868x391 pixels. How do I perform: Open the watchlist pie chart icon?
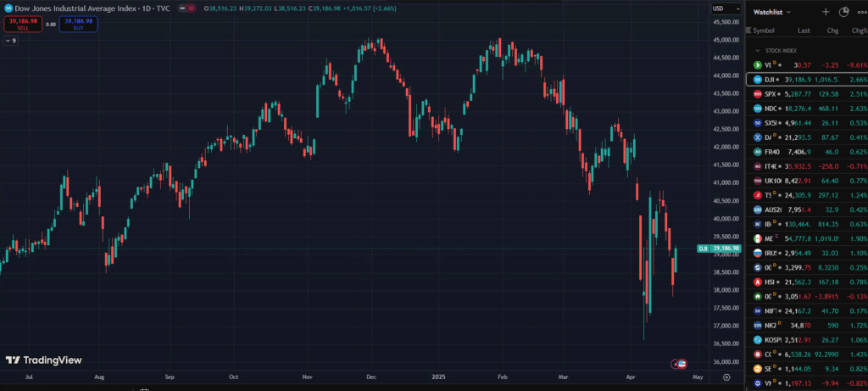pyautogui.click(x=843, y=12)
